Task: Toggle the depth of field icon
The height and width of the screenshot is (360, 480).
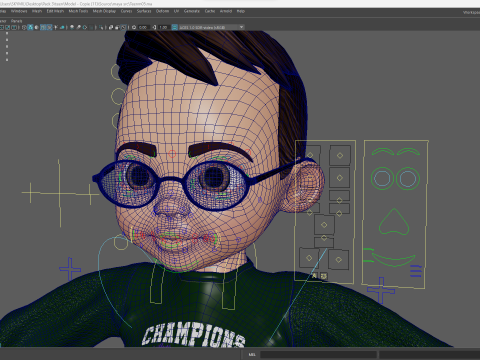Action: pyautogui.click(x=91, y=27)
